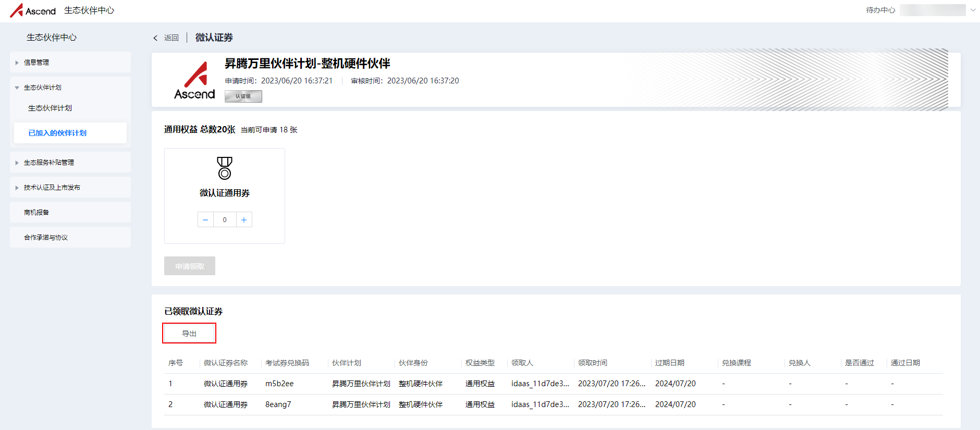Image resolution: width=980 pixels, height=430 pixels.
Task: Click the medal icon on 微认证通用券 card
Action: 225,168
